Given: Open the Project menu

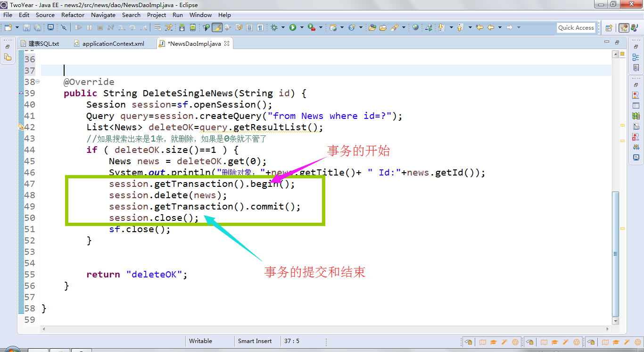Looking at the screenshot, I should (157, 15).
